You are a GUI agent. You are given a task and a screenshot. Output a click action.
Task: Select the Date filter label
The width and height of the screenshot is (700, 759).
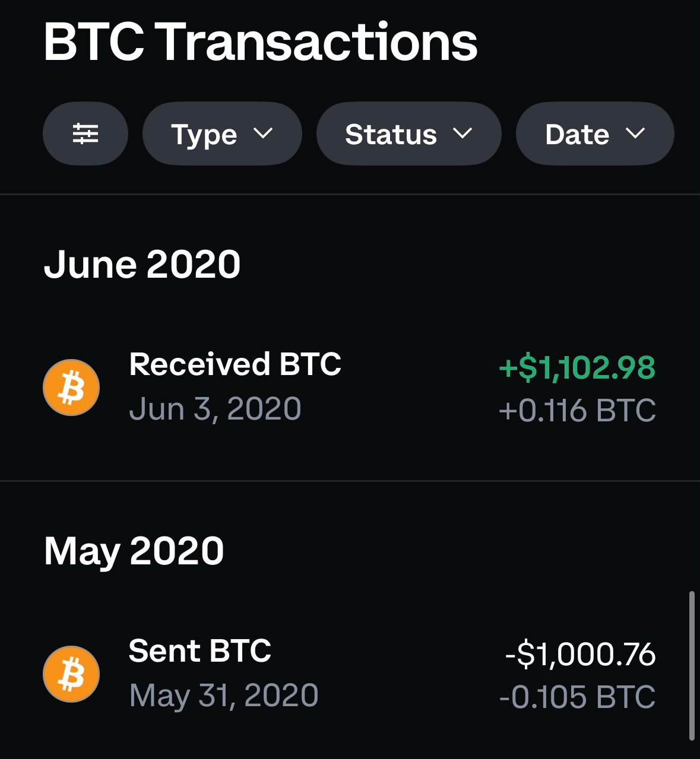[577, 135]
